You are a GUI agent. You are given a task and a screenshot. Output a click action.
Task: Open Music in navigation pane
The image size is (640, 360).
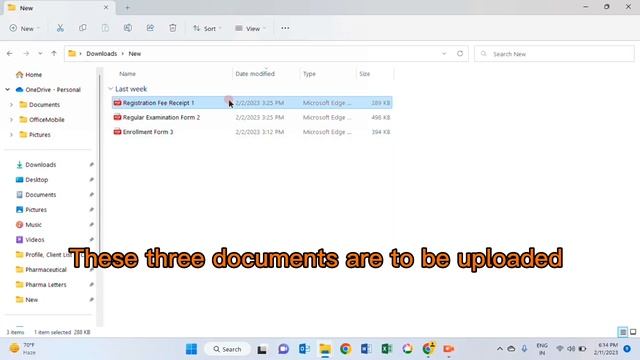(29, 224)
